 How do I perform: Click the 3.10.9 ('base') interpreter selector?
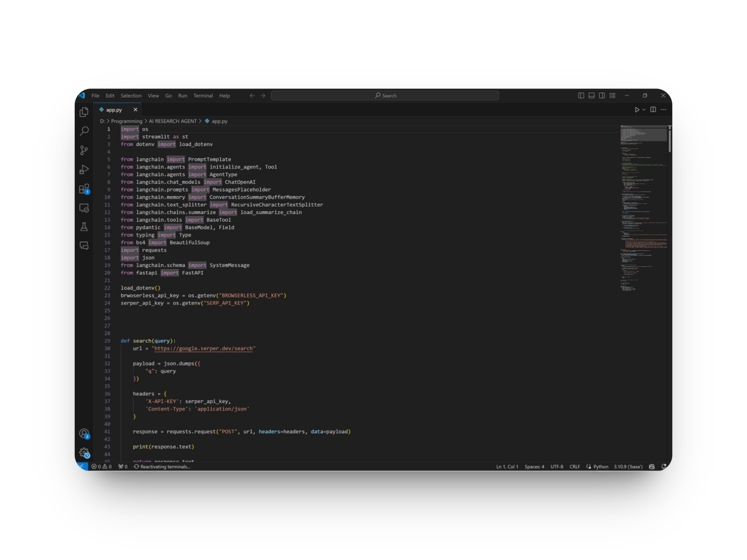[628, 467]
